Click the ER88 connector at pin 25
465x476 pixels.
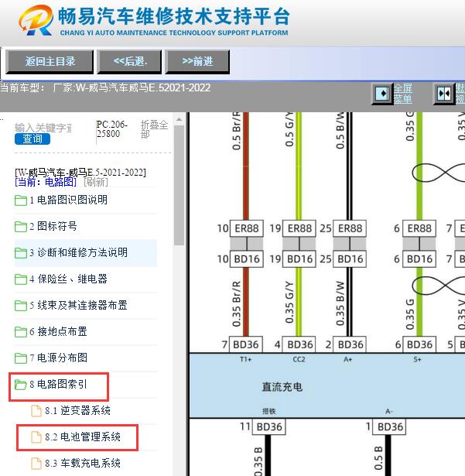pyautogui.click(x=350, y=228)
